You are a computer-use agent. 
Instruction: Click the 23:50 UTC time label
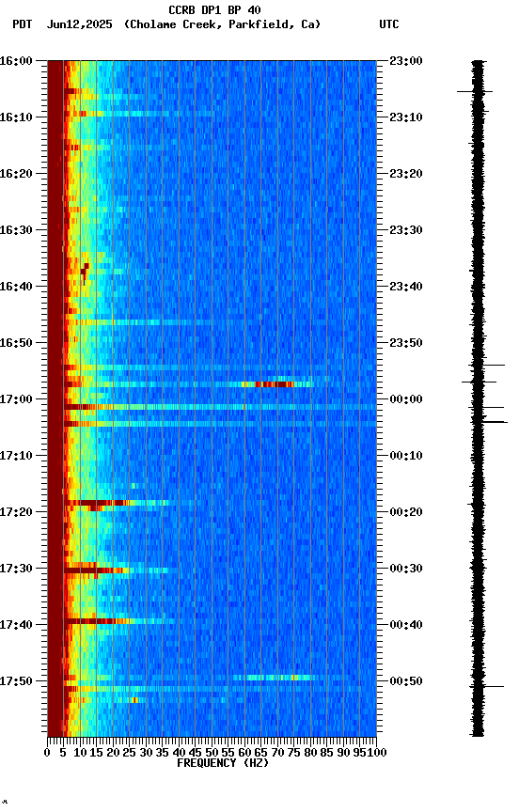click(406, 343)
